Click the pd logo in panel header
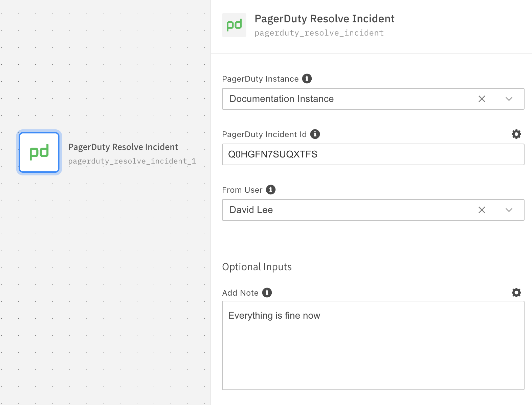The height and width of the screenshot is (405, 532). point(234,25)
